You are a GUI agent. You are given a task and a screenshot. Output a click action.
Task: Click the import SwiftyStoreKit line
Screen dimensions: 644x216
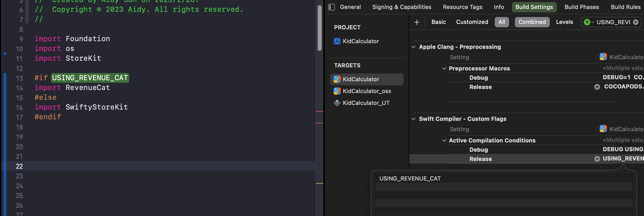click(x=81, y=107)
